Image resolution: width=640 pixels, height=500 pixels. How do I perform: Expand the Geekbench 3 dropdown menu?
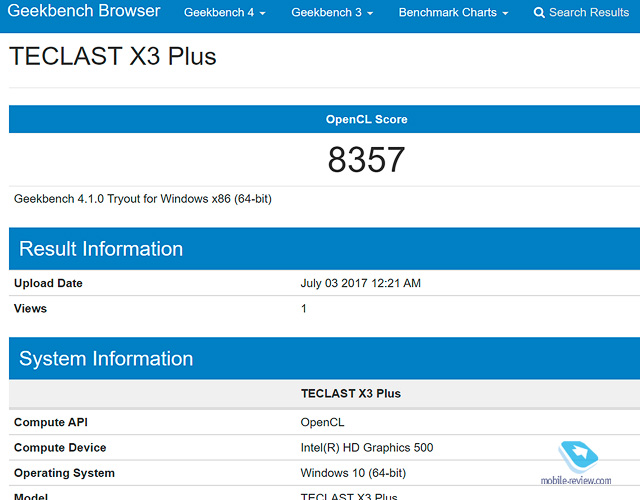tap(332, 13)
